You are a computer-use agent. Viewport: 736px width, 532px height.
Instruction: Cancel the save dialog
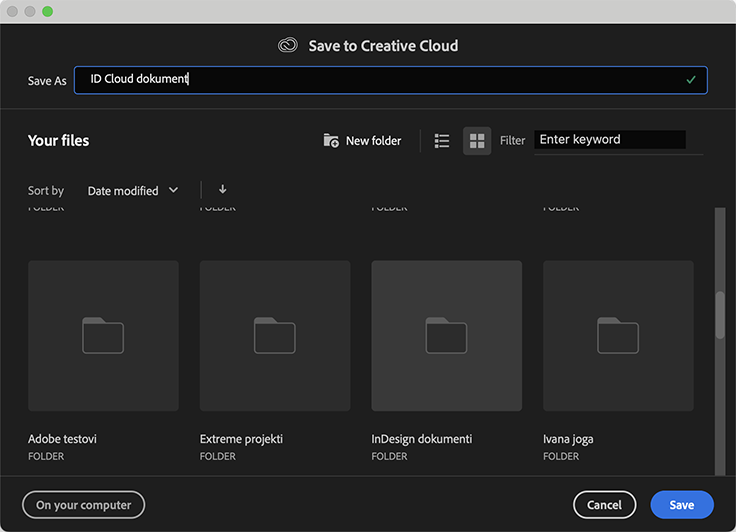(x=604, y=505)
